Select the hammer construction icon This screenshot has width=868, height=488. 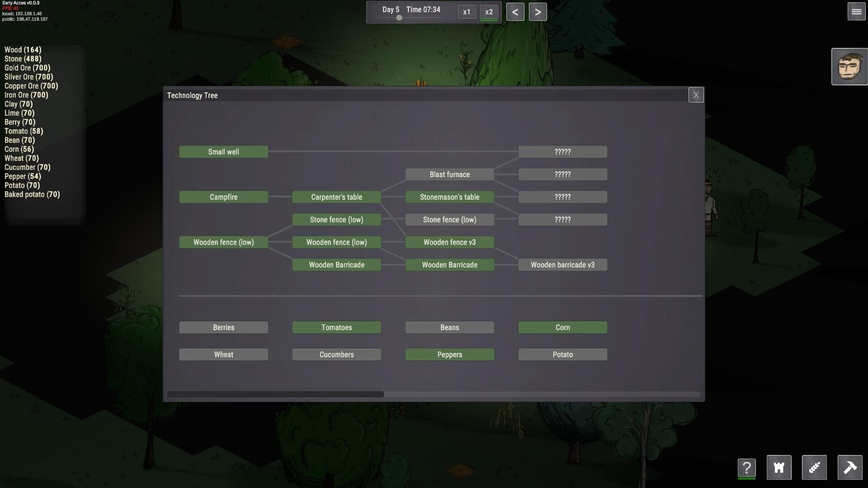click(850, 468)
